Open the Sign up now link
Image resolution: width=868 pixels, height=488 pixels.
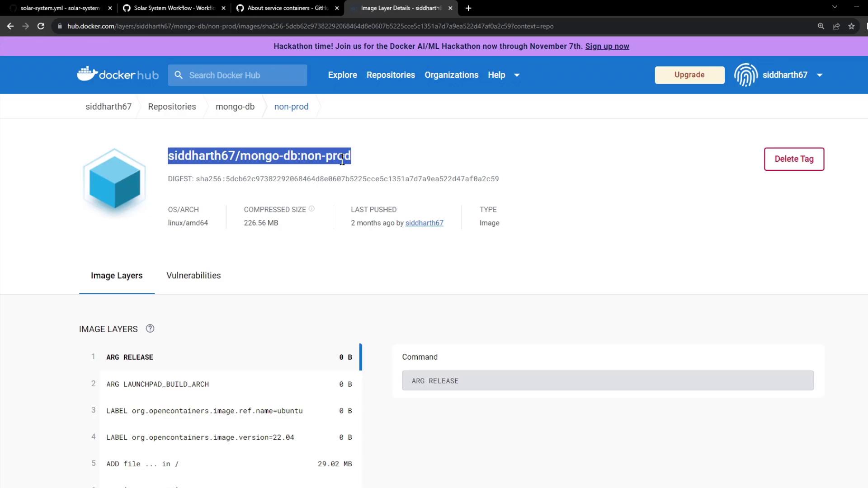tap(607, 46)
